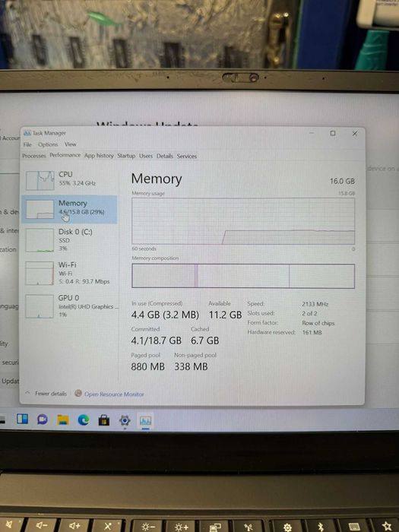Click the 2 of 2 slots used value
This screenshot has height=532, width=399.
tap(309, 313)
